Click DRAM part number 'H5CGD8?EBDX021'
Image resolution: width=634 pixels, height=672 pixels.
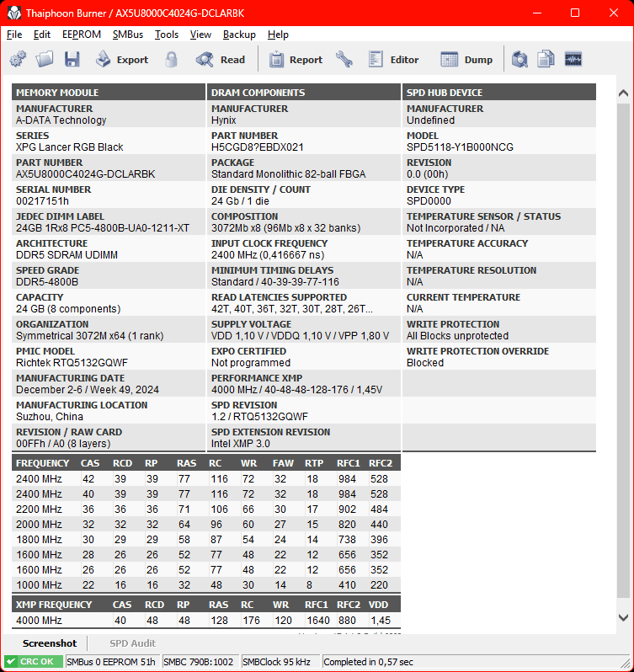(258, 147)
